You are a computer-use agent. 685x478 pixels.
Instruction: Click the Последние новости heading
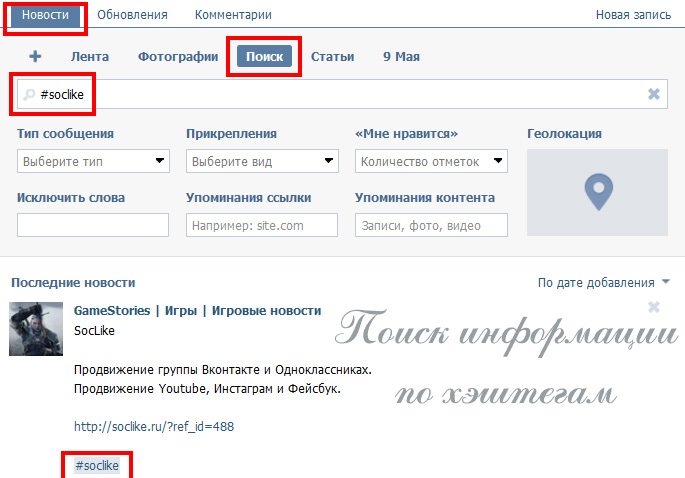tap(73, 283)
